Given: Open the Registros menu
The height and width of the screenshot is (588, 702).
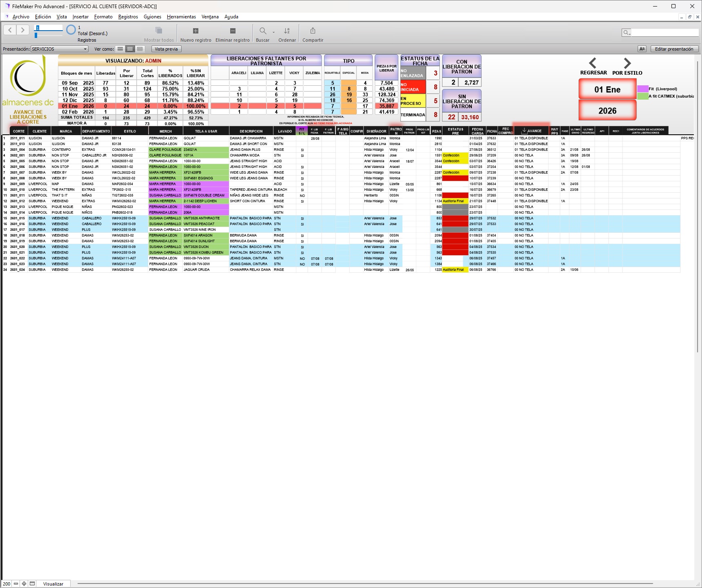Looking at the screenshot, I should pos(128,17).
